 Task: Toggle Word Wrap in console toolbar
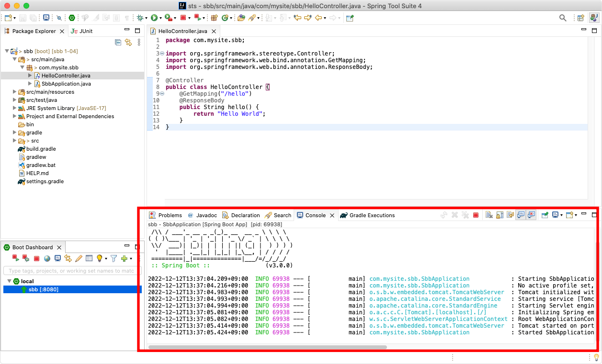click(x=510, y=215)
